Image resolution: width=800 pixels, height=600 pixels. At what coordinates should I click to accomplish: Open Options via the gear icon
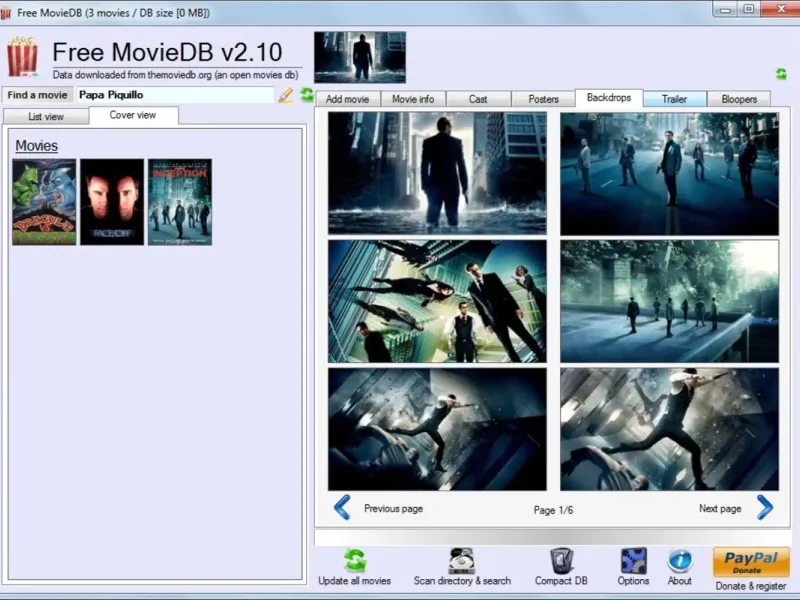pyautogui.click(x=633, y=561)
